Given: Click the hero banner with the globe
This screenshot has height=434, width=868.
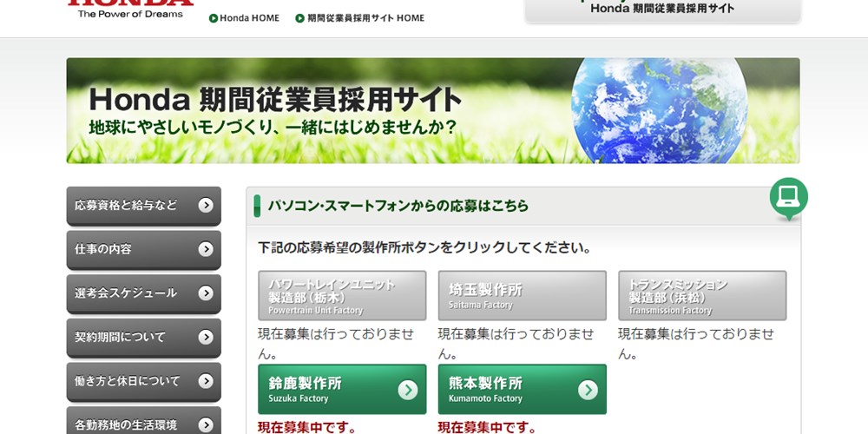Looking at the screenshot, I should 433,111.
